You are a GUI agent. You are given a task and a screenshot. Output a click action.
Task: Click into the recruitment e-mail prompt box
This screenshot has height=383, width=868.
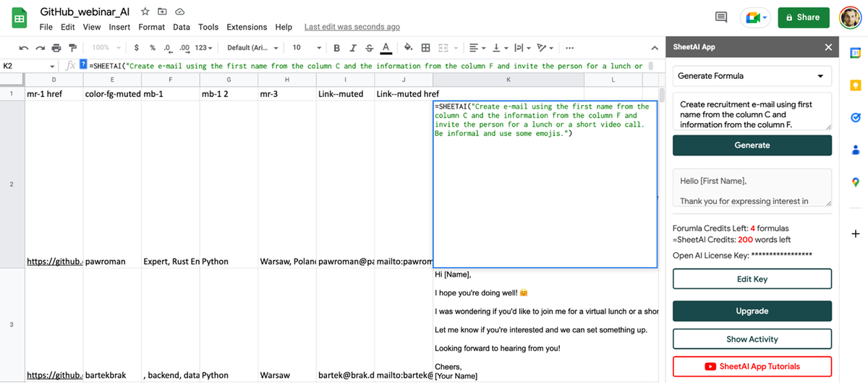pyautogui.click(x=752, y=111)
